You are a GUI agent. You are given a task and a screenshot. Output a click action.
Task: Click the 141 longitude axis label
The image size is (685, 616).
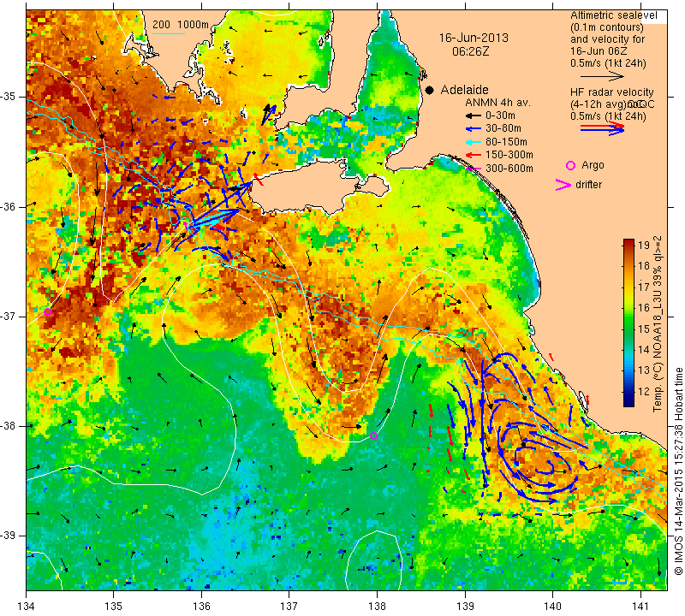tap(640, 607)
